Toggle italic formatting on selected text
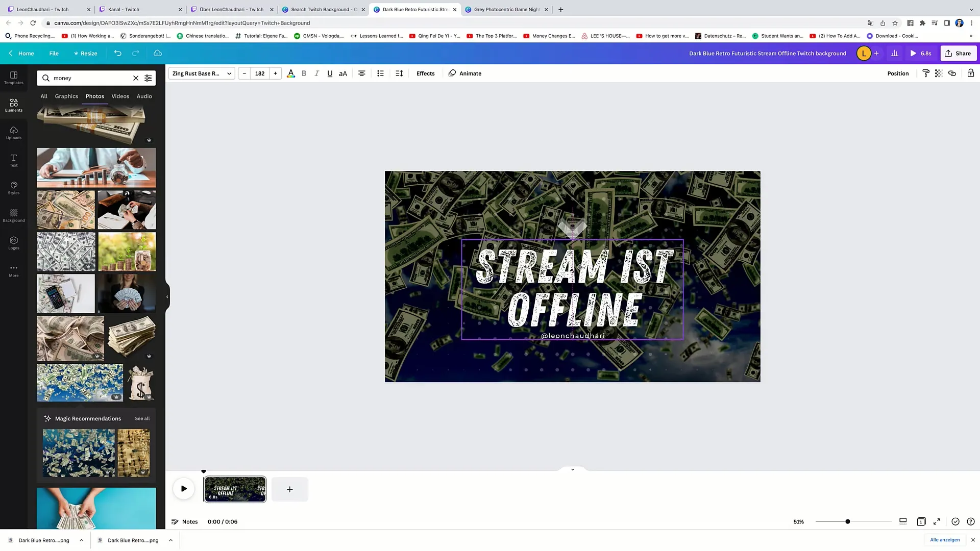Viewport: 980px width, 551px height. 316,73
